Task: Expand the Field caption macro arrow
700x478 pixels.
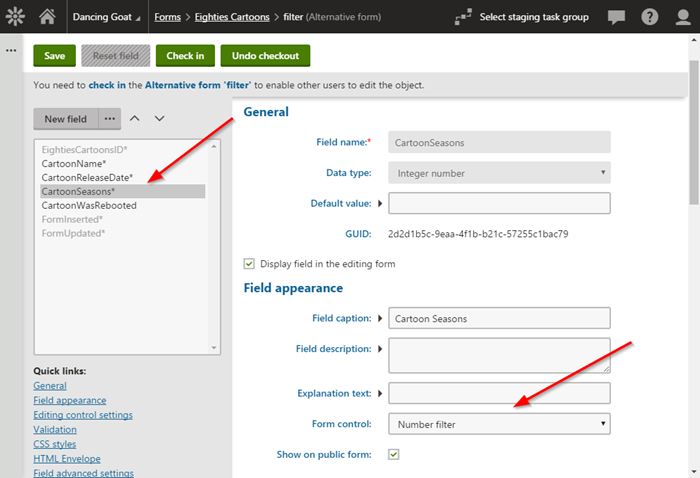Action: 380,318
